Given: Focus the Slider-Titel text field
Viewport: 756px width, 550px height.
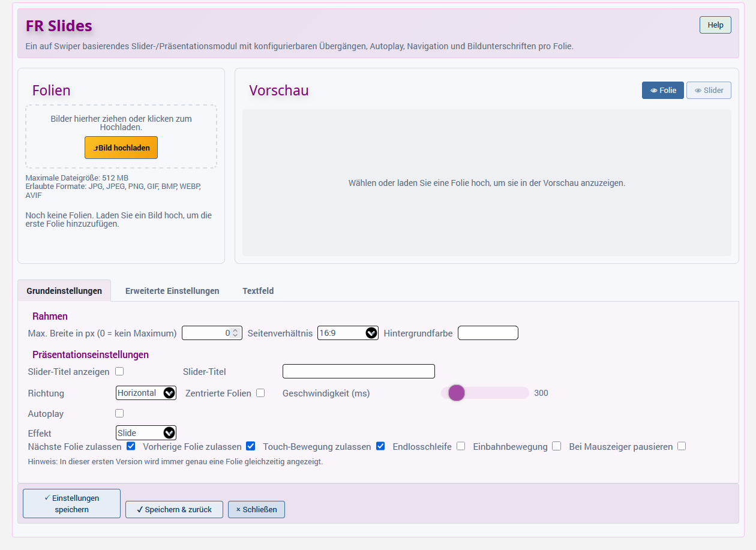Looking at the screenshot, I should click(359, 371).
